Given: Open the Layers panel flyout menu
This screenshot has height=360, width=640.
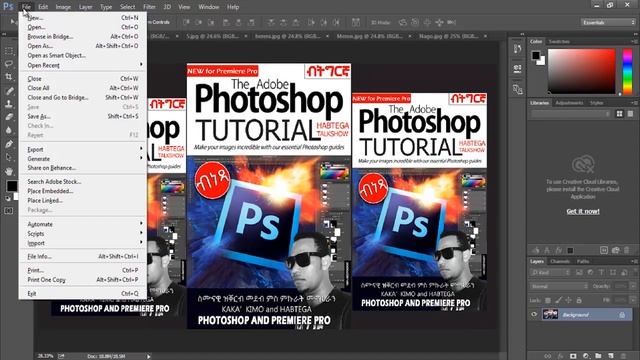Looking at the screenshot, I should click(x=634, y=261).
